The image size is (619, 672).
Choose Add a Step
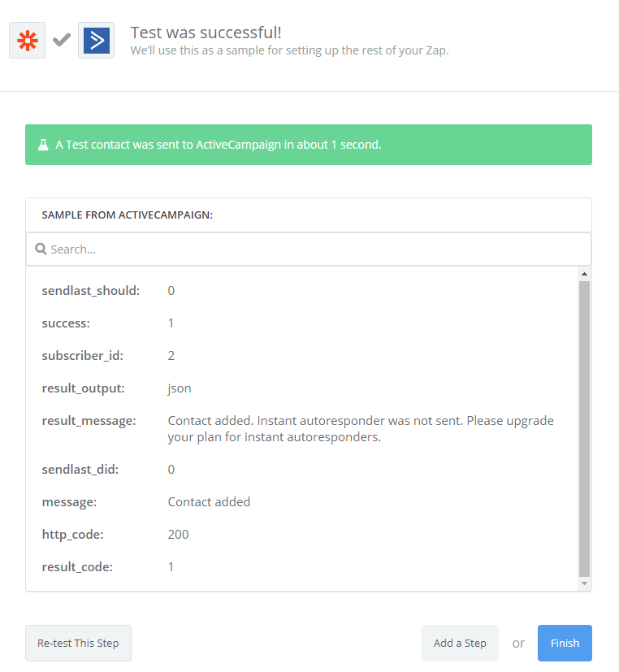pos(460,643)
